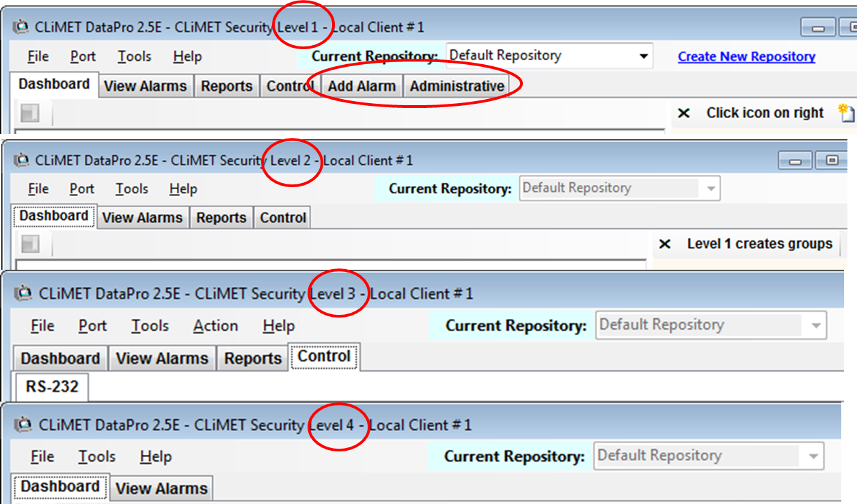857x504 pixels.
Task: Click disabled repository dropdown in Level 4 window
Action: (709, 456)
